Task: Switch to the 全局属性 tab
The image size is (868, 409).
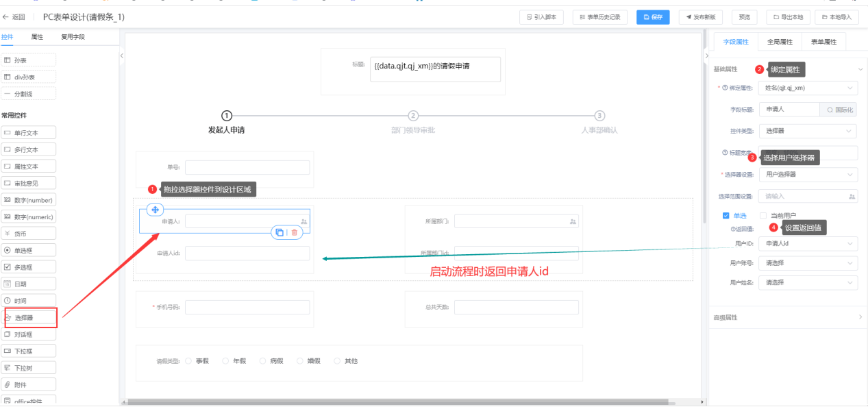Action: tap(780, 42)
